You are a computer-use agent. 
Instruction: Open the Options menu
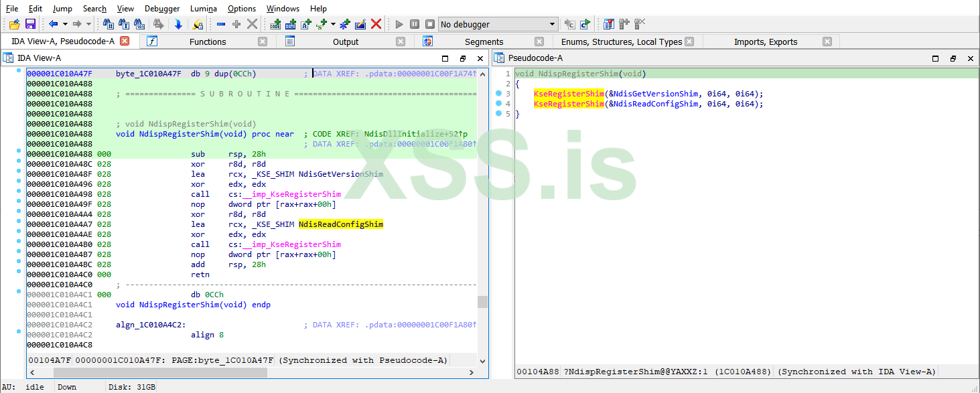pos(242,8)
